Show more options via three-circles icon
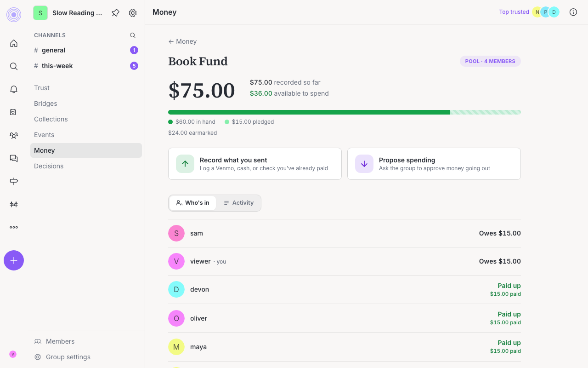This screenshot has width=588, height=368. tap(14, 227)
